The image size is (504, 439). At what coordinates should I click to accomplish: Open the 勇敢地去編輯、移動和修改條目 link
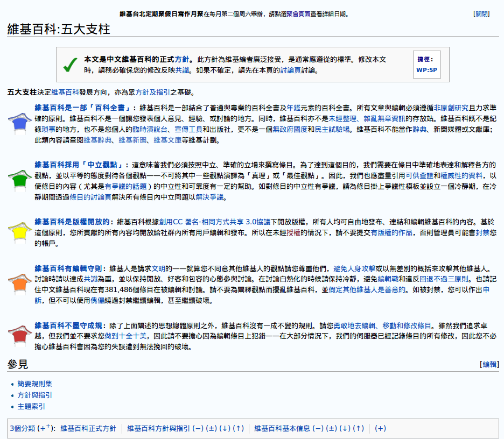pos(382,325)
